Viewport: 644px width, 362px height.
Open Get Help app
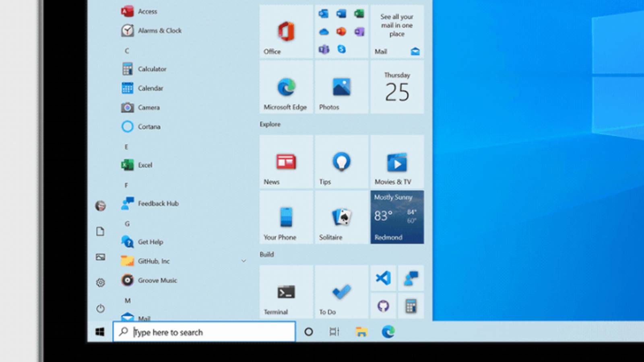[142, 242]
